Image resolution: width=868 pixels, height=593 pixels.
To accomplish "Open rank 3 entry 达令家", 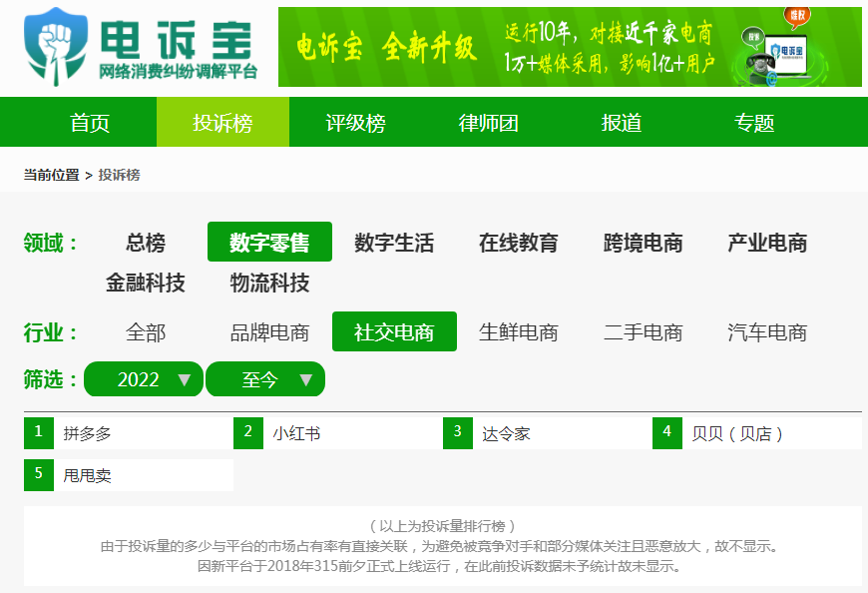I will point(548,433).
